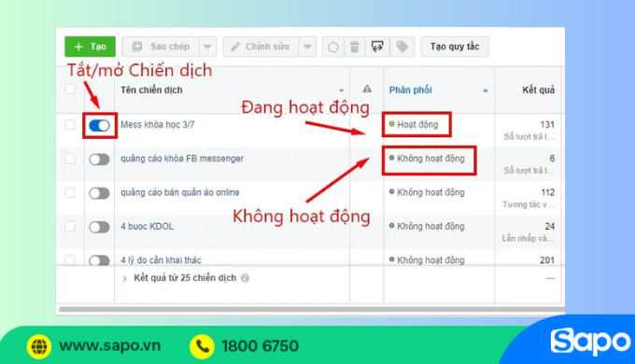Tick checkbox for quảng cáo bán quần áo online
The height and width of the screenshot is (364, 635).
(x=70, y=192)
